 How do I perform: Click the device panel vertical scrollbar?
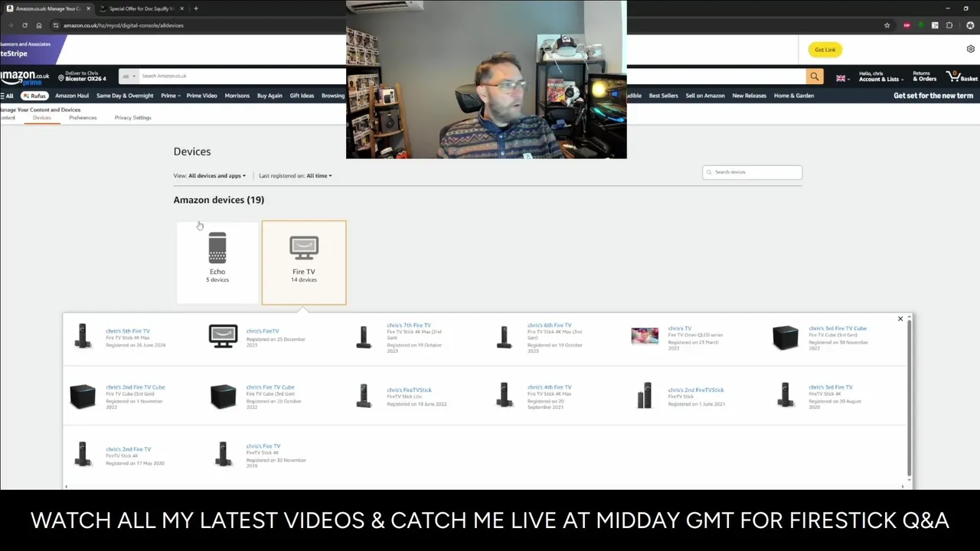pos(909,398)
